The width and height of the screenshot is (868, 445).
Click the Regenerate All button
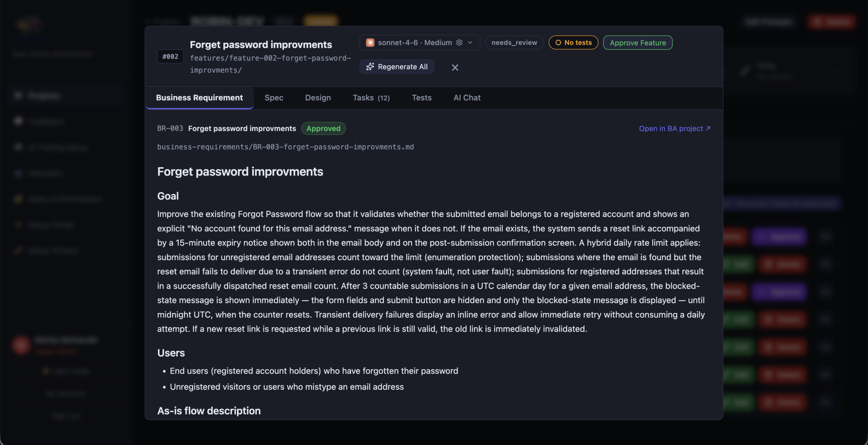tap(397, 67)
